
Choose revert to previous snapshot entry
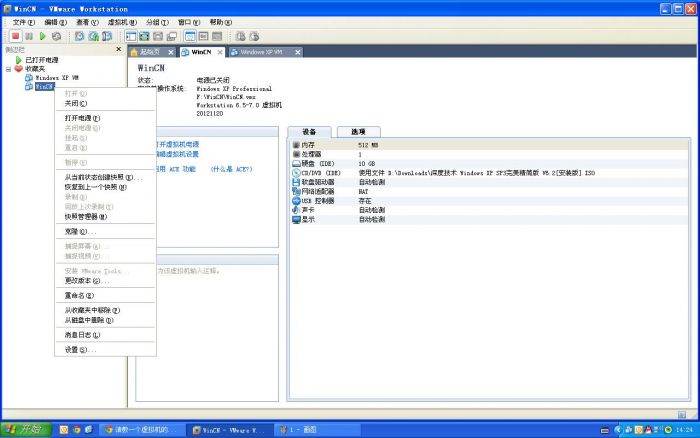click(x=105, y=188)
